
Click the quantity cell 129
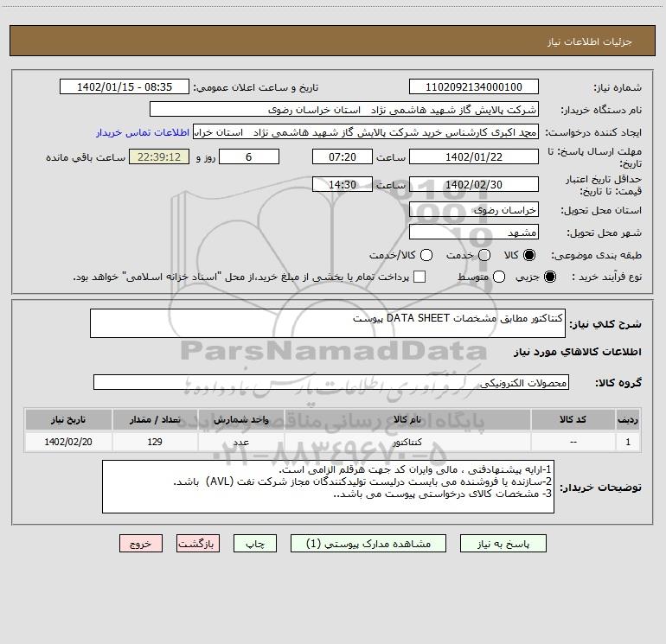(x=155, y=442)
